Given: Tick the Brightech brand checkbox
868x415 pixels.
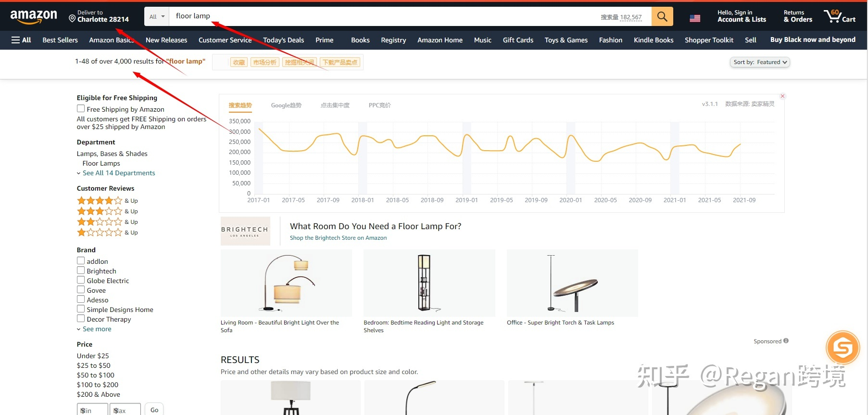Looking at the screenshot, I should coord(81,271).
